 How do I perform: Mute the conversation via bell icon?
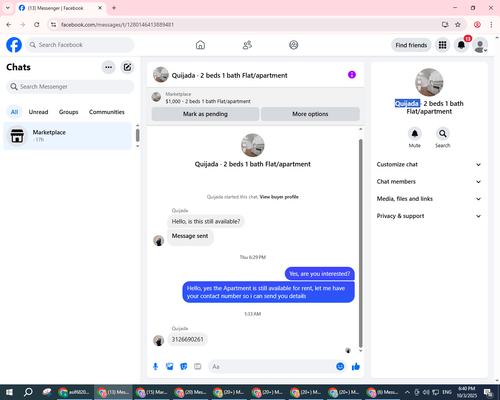coord(415,134)
